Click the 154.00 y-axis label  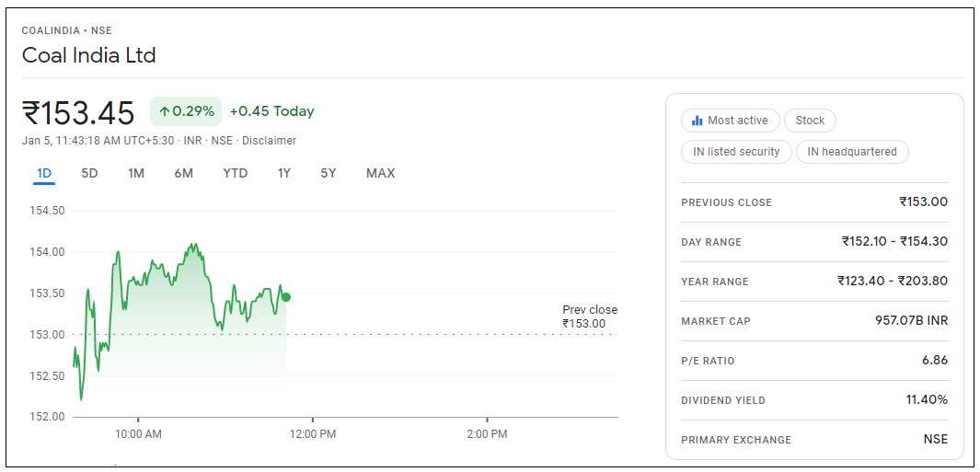pyautogui.click(x=47, y=252)
